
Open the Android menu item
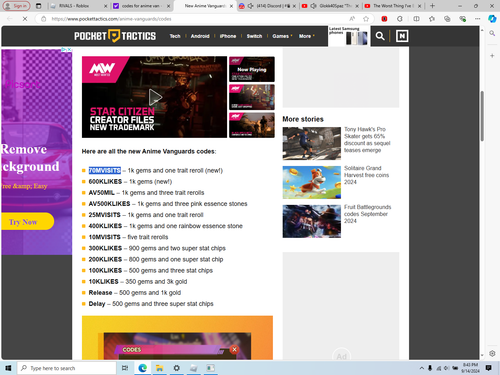[x=200, y=36]
